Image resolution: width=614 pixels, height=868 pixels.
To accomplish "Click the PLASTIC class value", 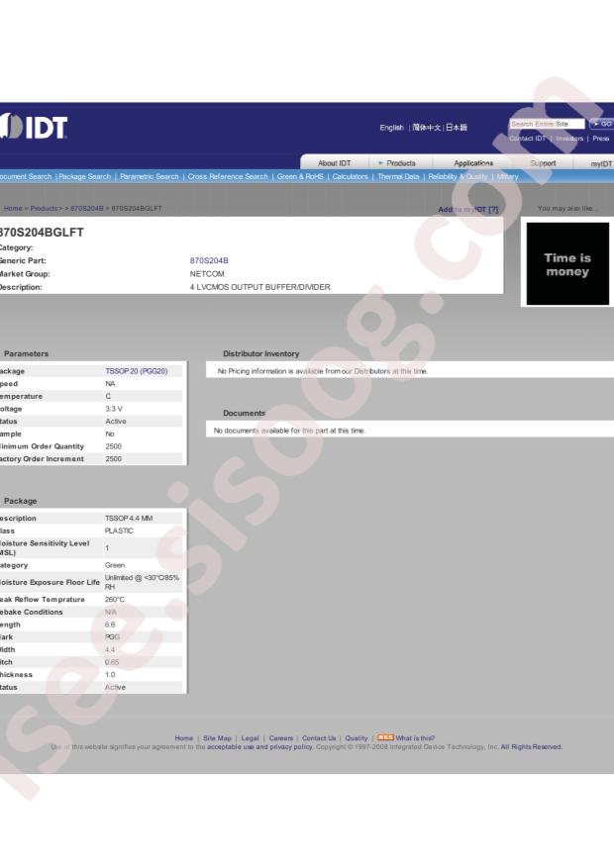I will (119, 530).
